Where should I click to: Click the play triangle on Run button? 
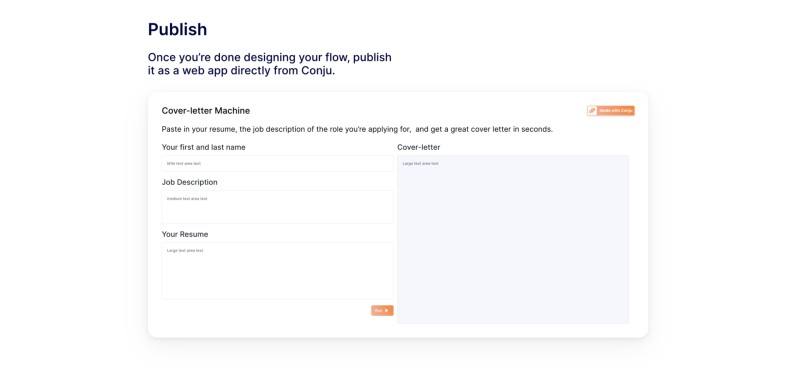tap(387, 311)
